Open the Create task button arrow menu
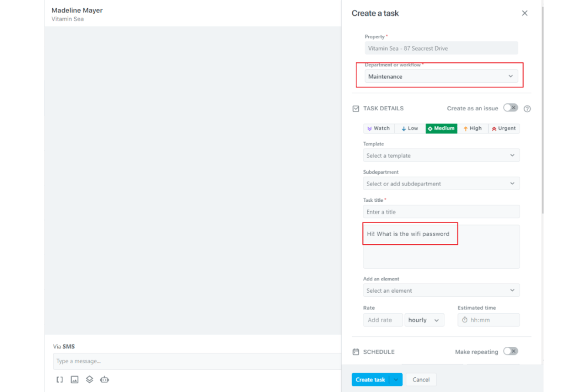The image size is (588, 392). [396, 380]
